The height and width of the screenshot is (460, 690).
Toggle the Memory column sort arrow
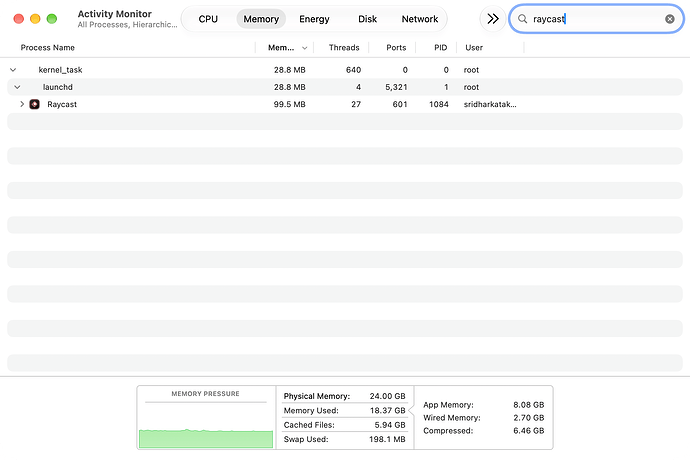click(305, 48)
